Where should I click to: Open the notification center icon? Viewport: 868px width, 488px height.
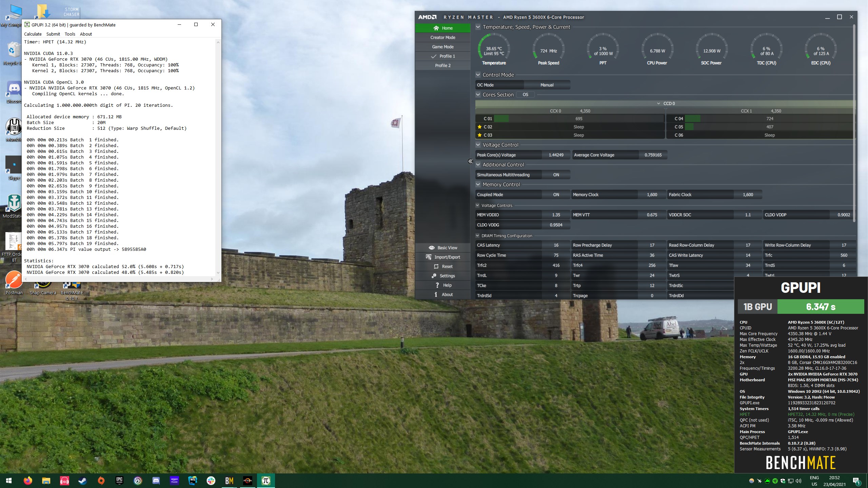pos(856,481)
